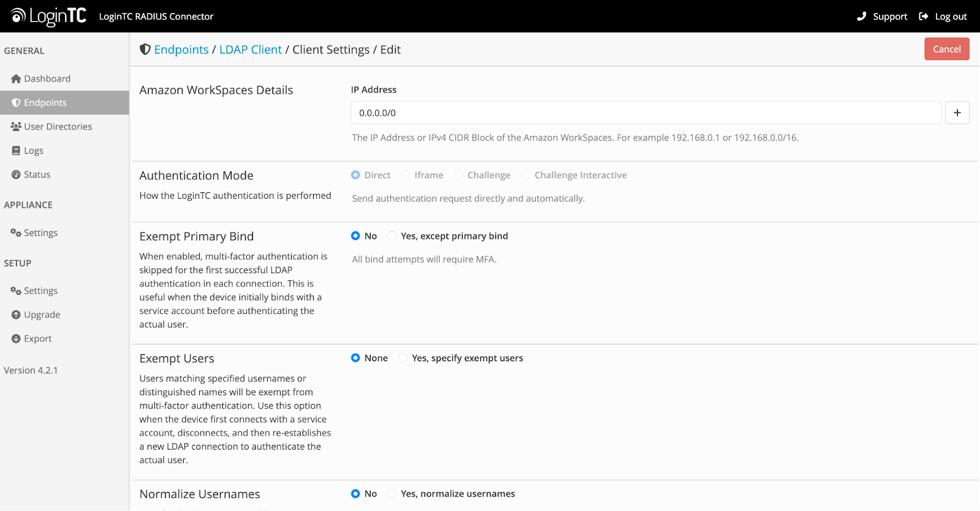Open User Directories page
Screen dimensions: 980x511
coord(64,126)
